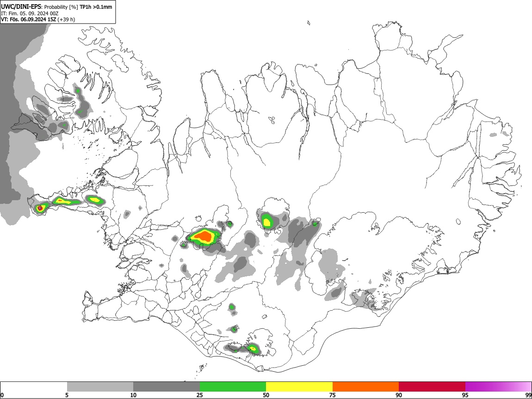Viewport: 532px width, 399px height.
Task: Click the 5-10% light gray legend segment
Action: coord(100,387)
